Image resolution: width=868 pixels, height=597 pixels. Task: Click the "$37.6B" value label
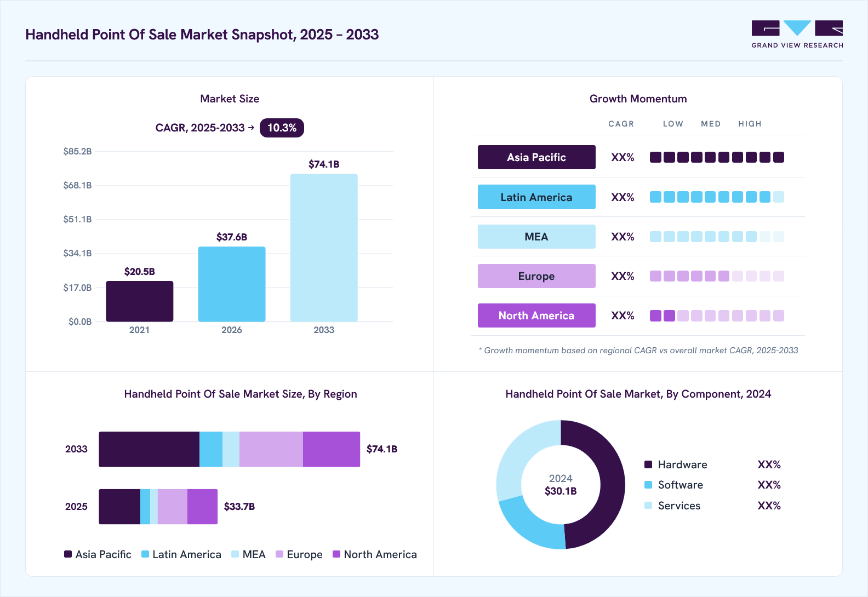click(x=232, y=237)
